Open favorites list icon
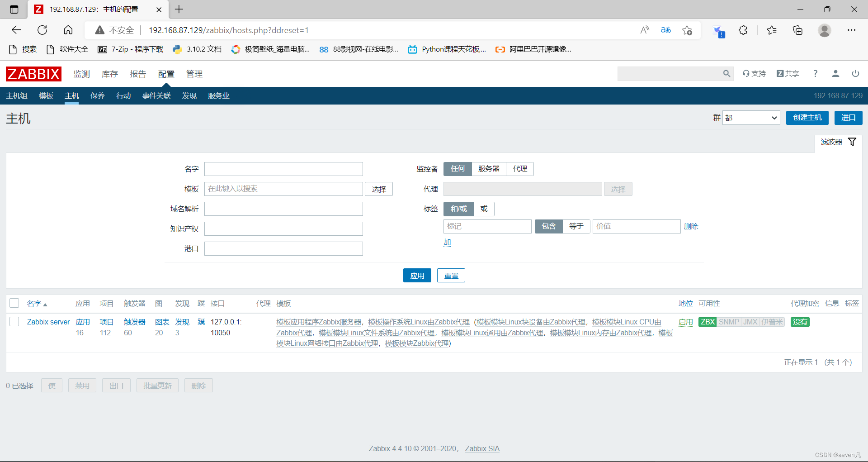The height and width of the screenshot is (462, 868). point(772,30)
